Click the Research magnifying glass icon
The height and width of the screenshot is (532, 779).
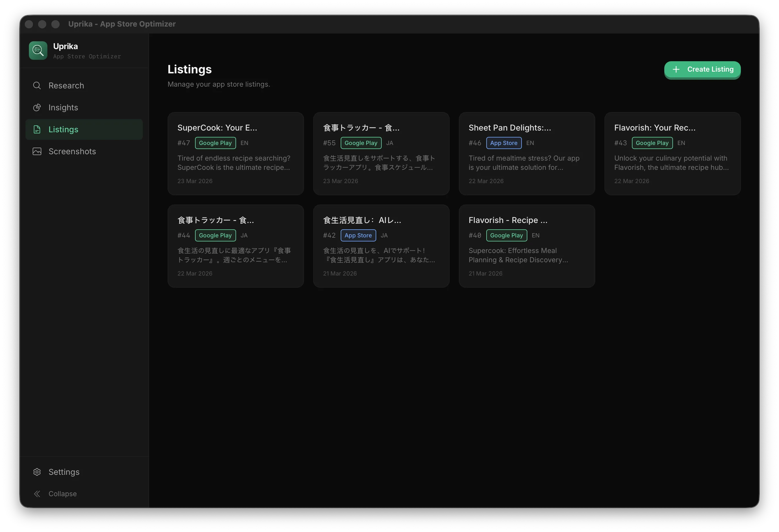point(37,85)
